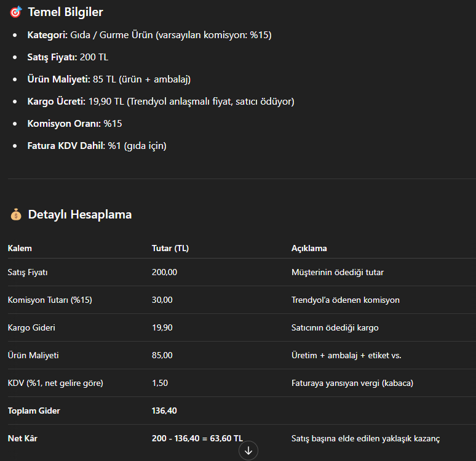Click the 'Kargo Ücreti: 19,90 TL' bullet
The width and height of the screenshot is (476, 461).
point(161,102)
